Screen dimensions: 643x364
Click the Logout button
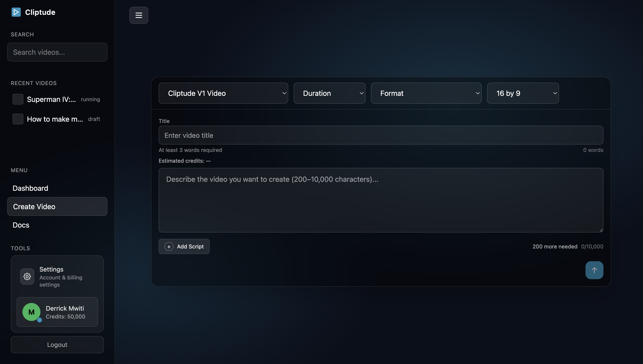[x=57, y=344]
